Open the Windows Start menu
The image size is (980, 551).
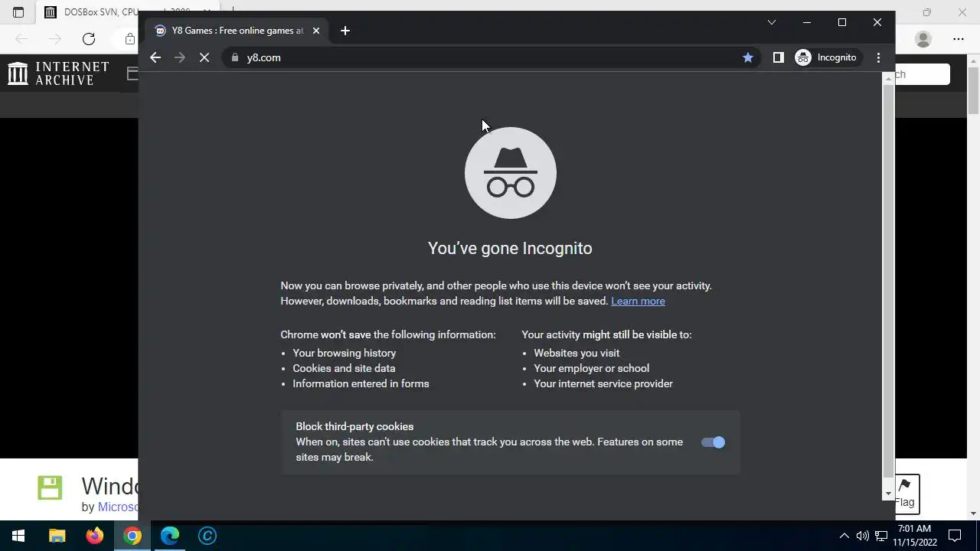(x=18, y=536)
